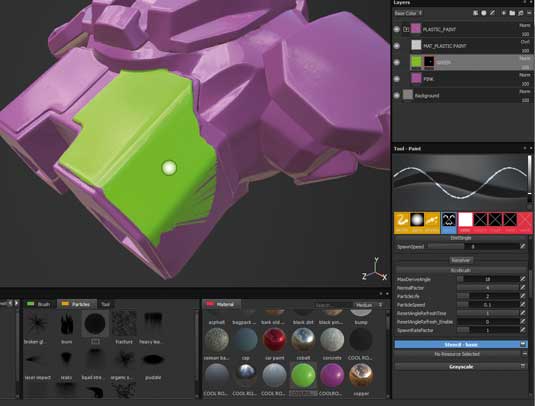Viewport: 535px width, 406px height.
Task: Select the car paint material thumbnail
Action: point(274,339)
